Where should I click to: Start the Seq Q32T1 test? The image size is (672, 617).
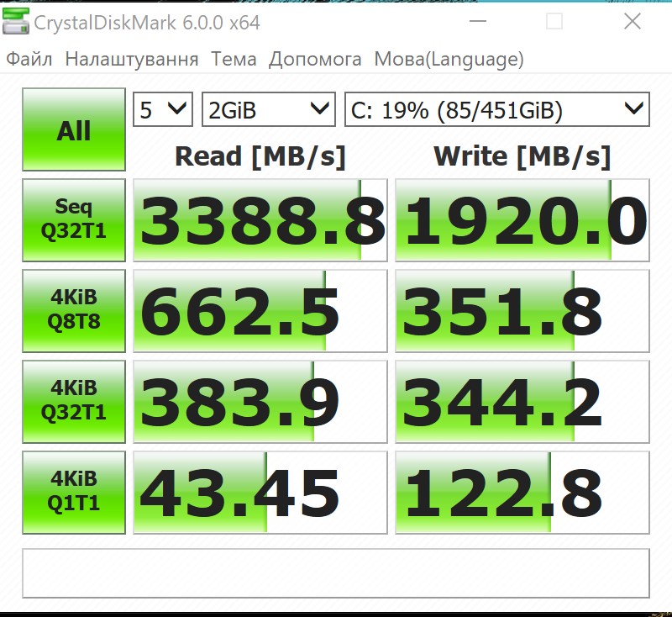coord(74,220)
